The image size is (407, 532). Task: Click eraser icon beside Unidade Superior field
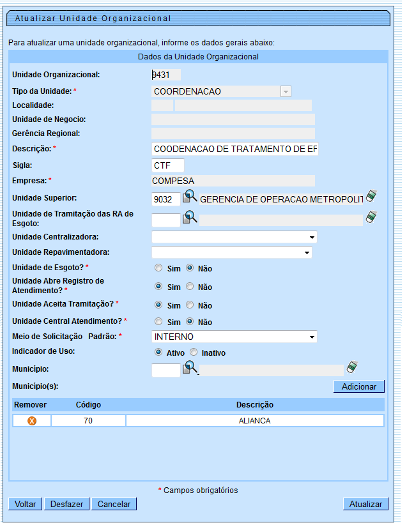click(371, 197)
